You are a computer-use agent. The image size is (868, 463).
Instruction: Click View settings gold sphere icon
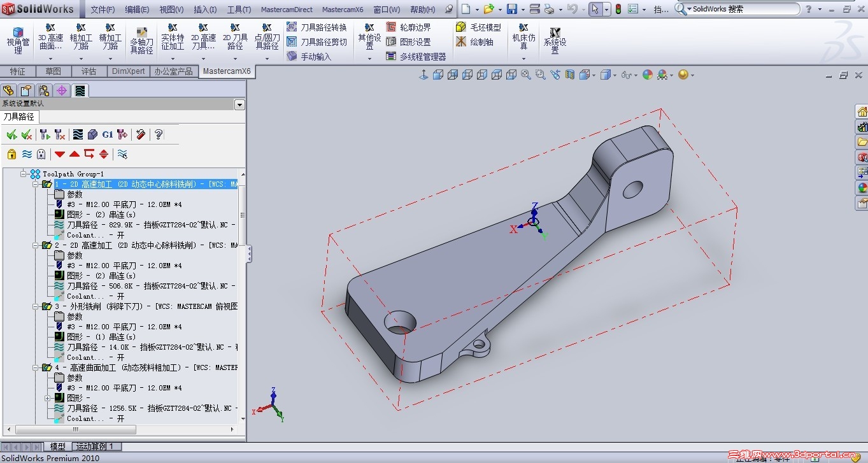click(x=683, y=75)
